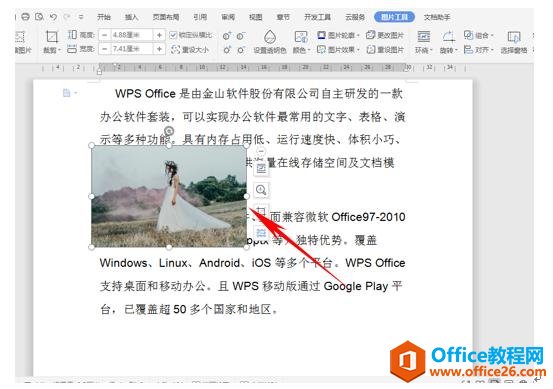Click the print icon in quick access toolbar

[x=25, y=17]
